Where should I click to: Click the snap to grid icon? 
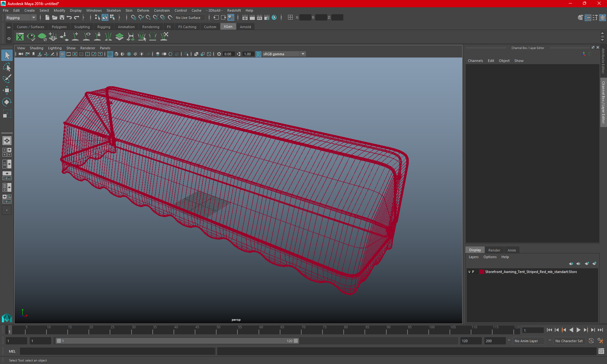133,17
